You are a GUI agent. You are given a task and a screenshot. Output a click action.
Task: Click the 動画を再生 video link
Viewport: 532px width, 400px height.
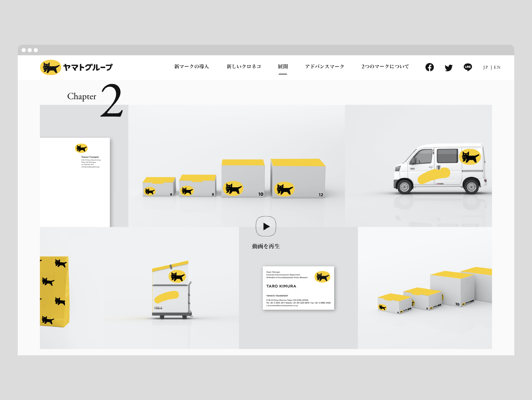(x=267, y=246)
